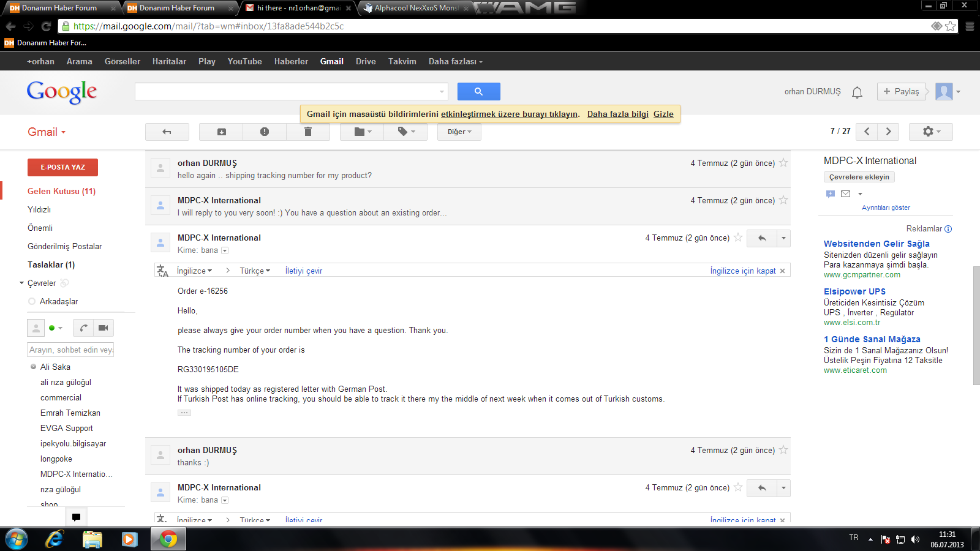The image size is (980, 551).
Task: Open Gelen Kutusu (11) inbox
Action: [61, 191]
